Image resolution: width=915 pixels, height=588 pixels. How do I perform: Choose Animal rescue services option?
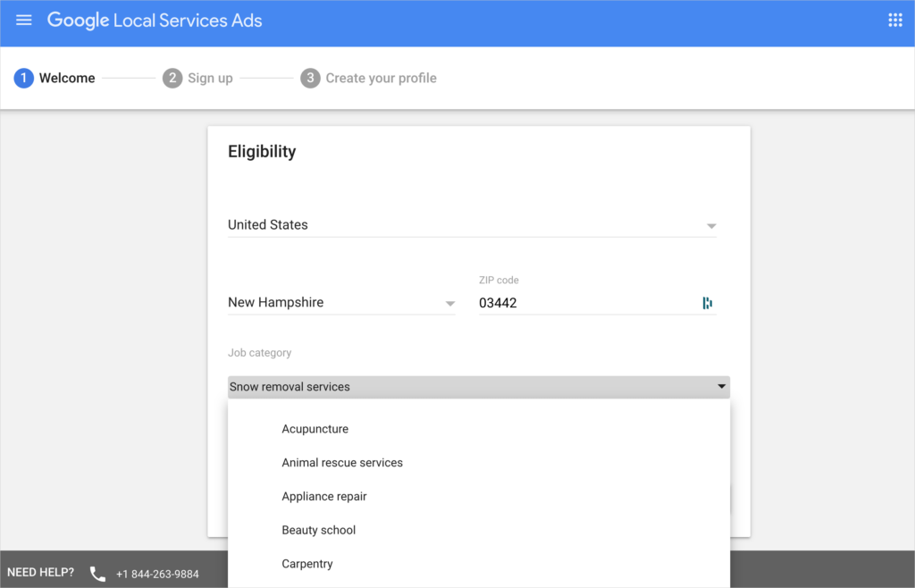(479, 463)
